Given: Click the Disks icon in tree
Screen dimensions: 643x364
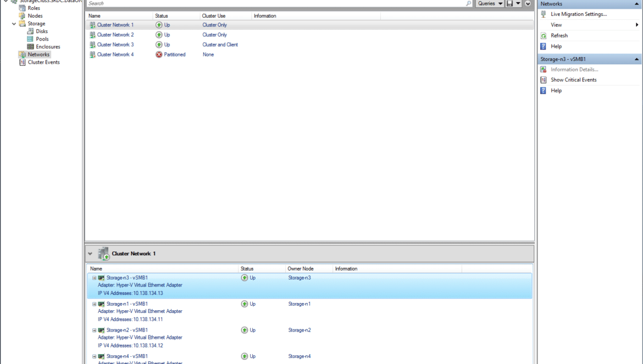Looking at the screenshot, I should pos(30,31).
